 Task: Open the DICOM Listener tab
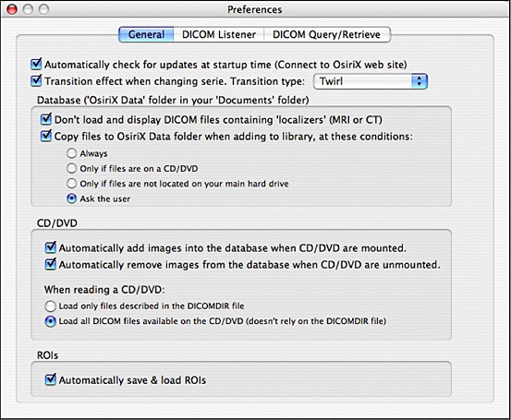[x=219, y=34]
